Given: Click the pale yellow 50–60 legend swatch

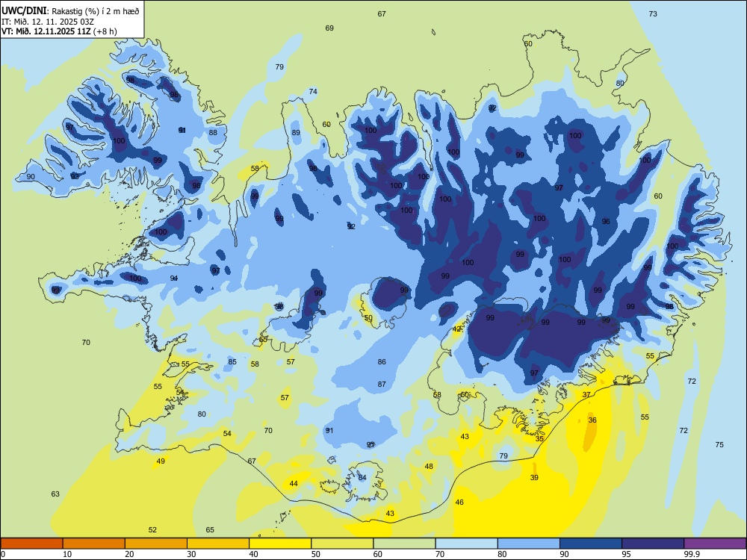Looking at the screenshot, I should [x=342, y=544].
